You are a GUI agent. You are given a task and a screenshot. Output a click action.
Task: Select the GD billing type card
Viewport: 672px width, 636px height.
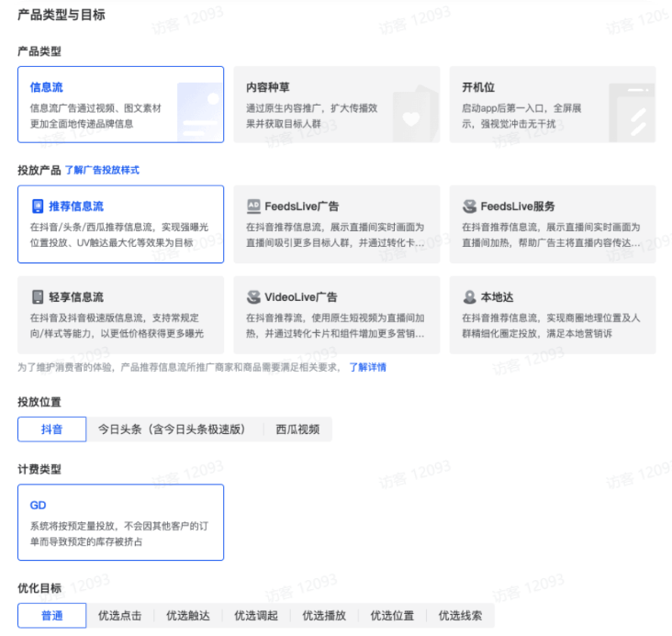[120, 522]
